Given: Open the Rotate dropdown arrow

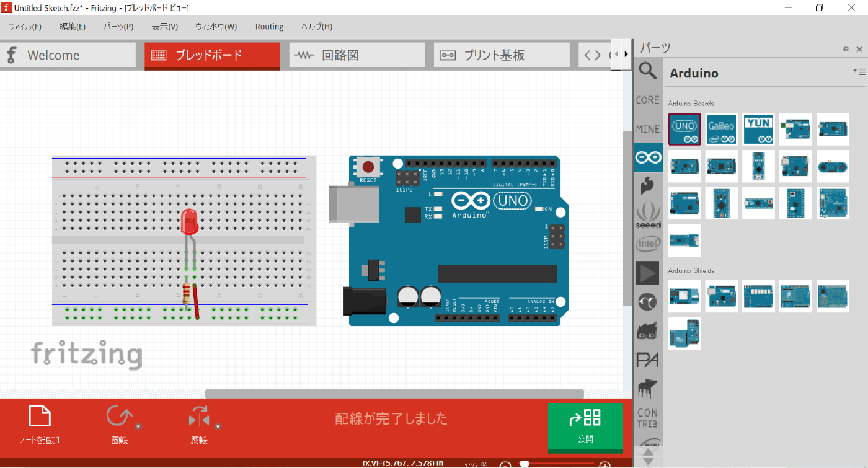Looking at the screenshot, I should [139, 426].
